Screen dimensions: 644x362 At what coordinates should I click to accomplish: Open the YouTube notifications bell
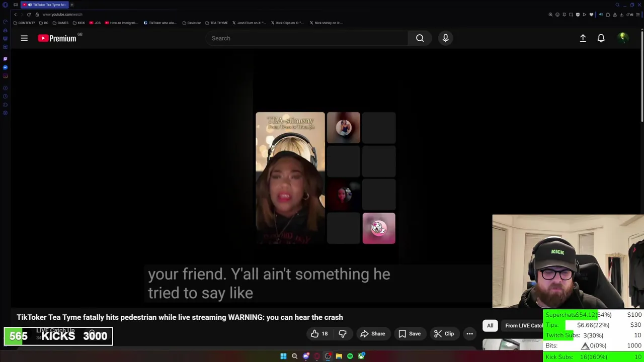coord(601,38)
